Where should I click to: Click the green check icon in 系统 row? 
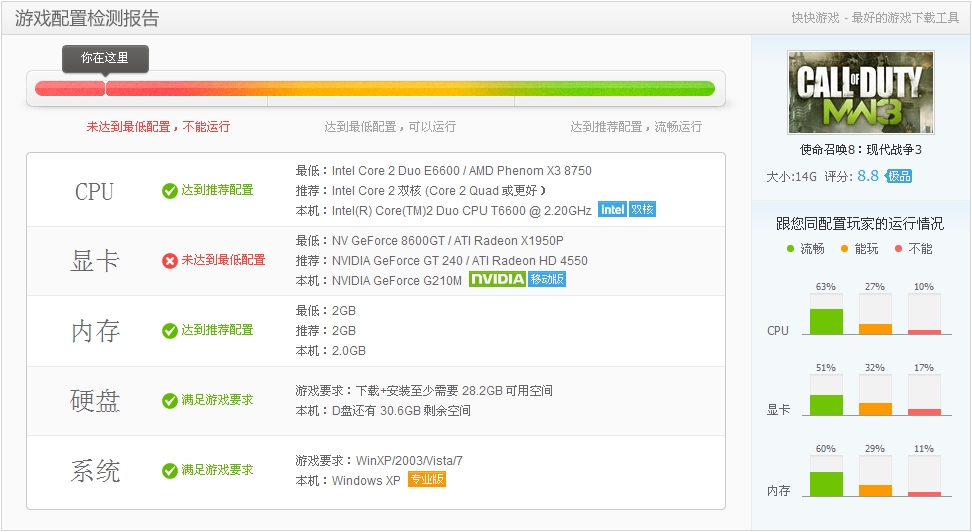coord(170,471)
